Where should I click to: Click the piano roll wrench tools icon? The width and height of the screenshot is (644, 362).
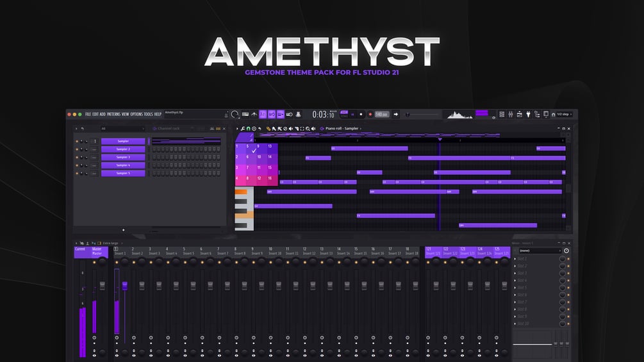coord(243,129)
